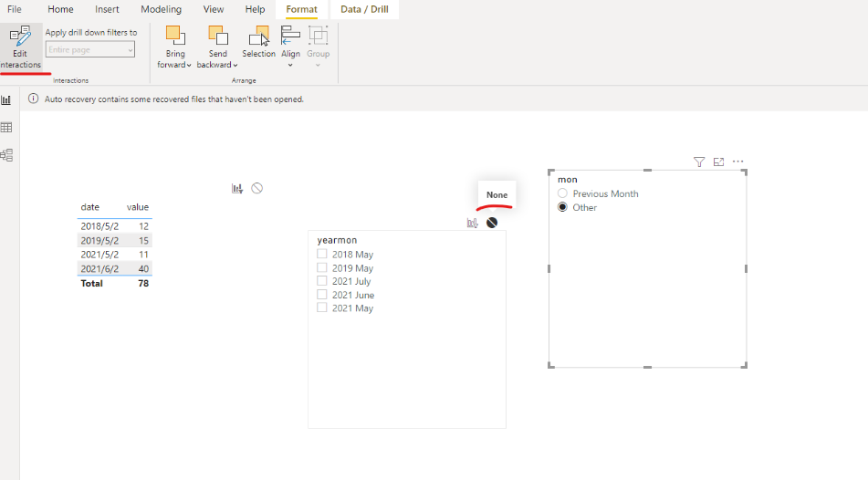Select the 2021/6/2 table row
The width and height of the screenshot is (868, 480).
[115, 268]
